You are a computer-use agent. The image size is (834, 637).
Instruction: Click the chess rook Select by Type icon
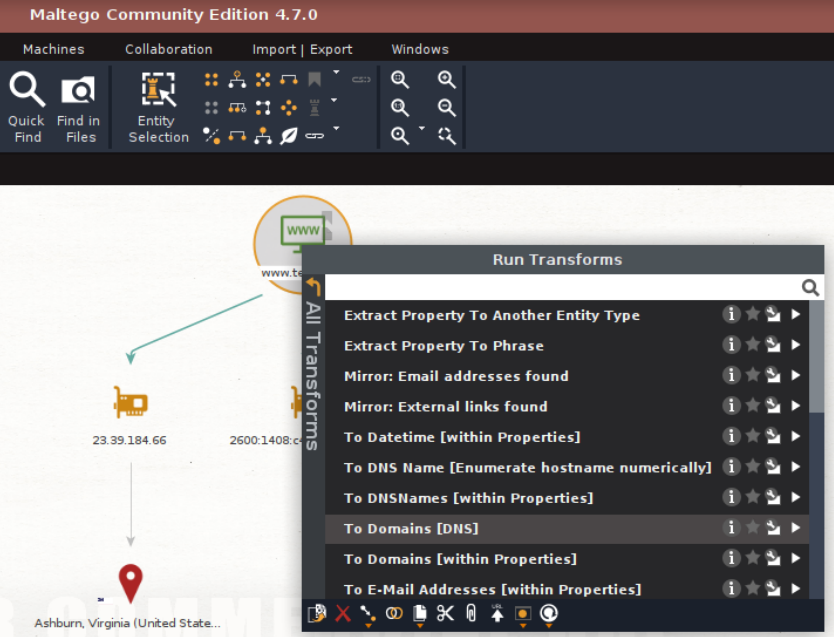tap(315, 108)
